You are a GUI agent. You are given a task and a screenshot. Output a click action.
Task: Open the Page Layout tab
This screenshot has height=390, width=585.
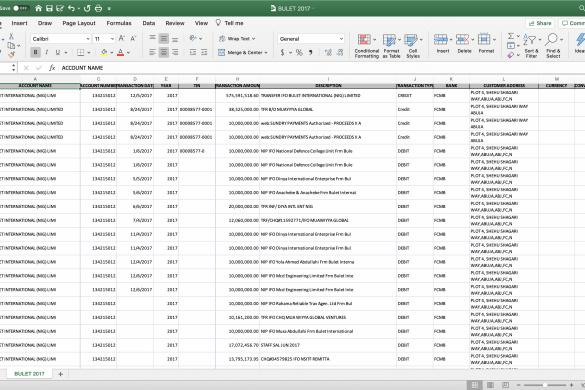[x=79, y=23]
